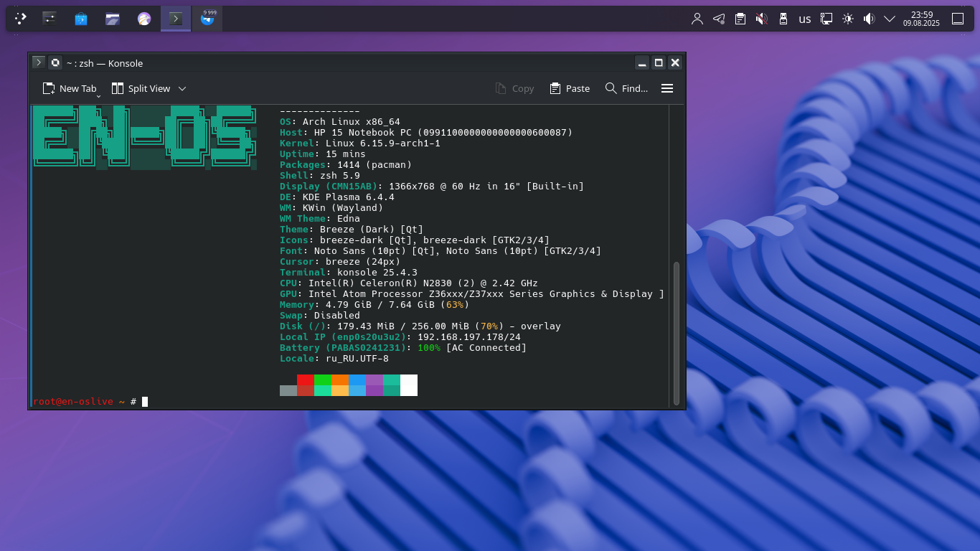
Task: Open Konsole window menu icon in titlebar
Action: tap(39, 62)
